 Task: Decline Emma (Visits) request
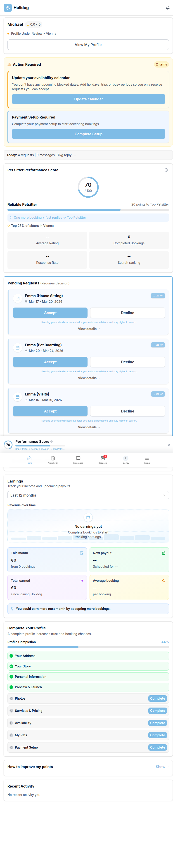(127, 411)
